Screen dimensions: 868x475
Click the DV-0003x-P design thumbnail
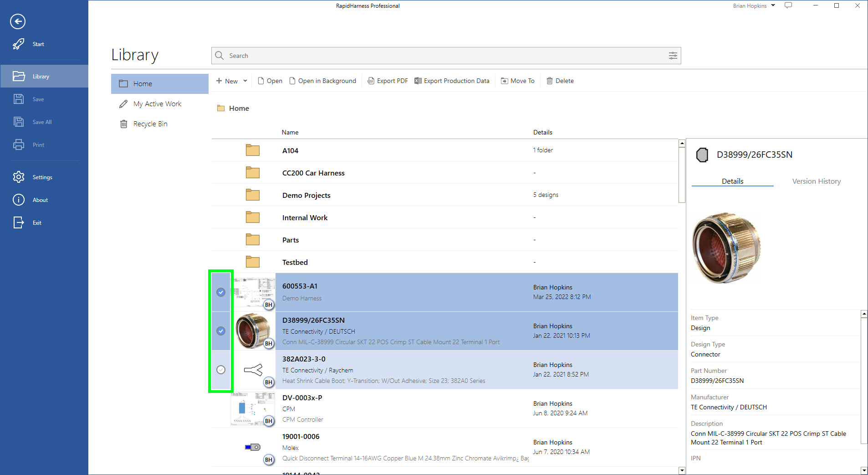(x=253, y=408)
